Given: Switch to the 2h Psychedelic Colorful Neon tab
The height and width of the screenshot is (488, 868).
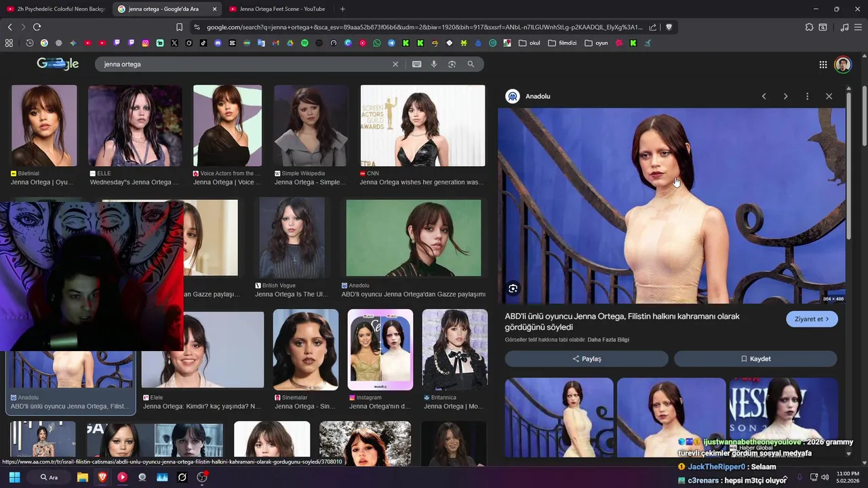Looking at the screenshot, I should pyautogui.click(x=56, y=9).
